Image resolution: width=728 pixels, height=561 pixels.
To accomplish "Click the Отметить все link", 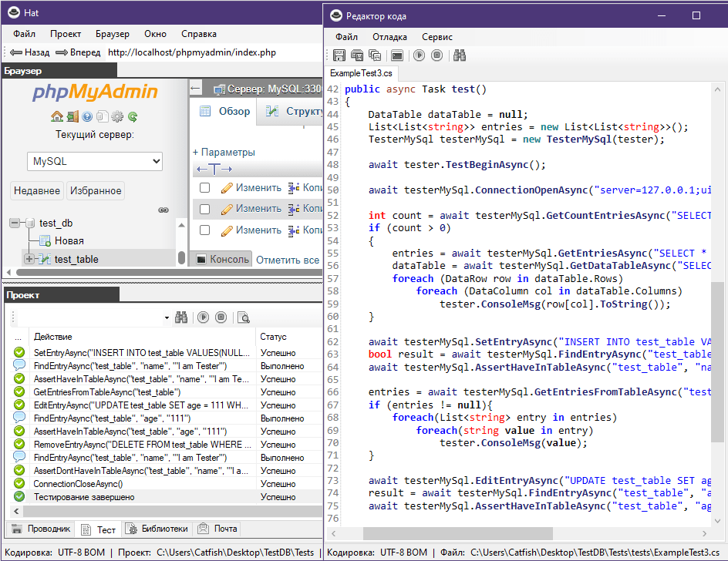I will pyautogui.click(x=287, y=260).
